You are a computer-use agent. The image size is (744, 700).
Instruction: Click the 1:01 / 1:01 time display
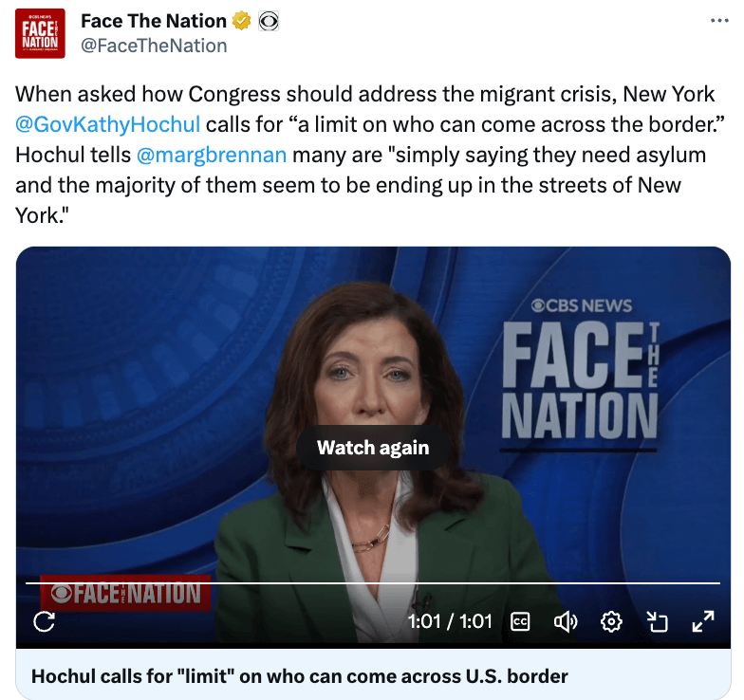point(450,621)
